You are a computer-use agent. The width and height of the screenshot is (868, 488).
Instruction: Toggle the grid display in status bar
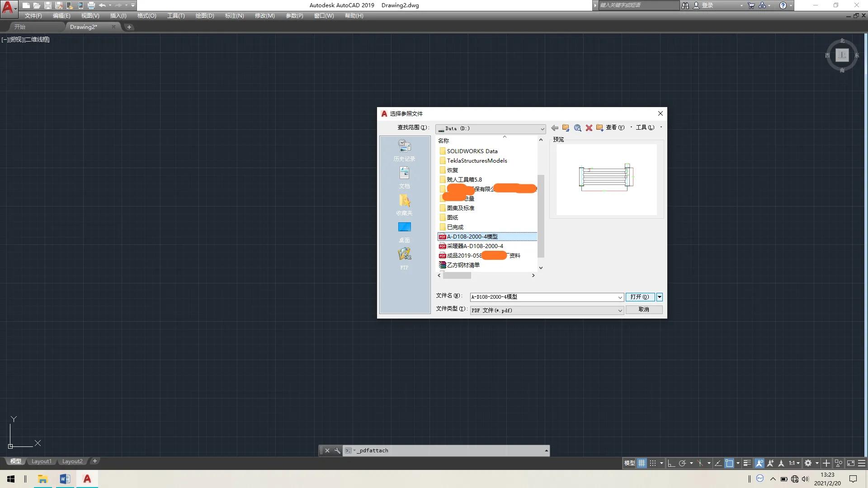(642, 463)
